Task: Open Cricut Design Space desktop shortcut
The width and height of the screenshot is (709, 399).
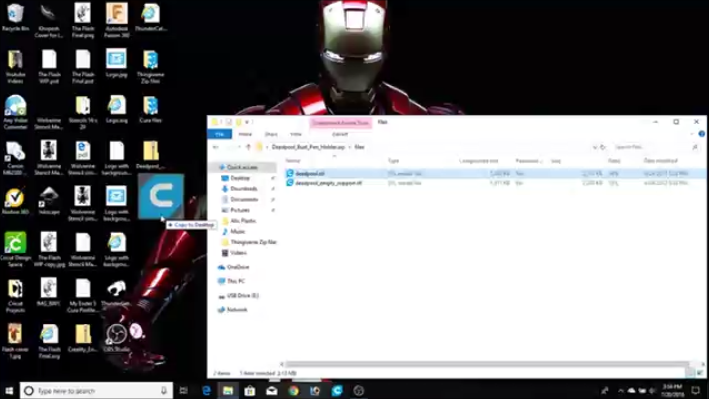Action: pos(15,249)
